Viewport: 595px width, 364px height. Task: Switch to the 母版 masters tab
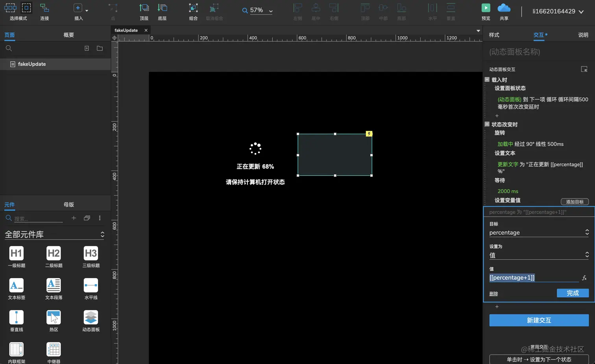(69, 205)
